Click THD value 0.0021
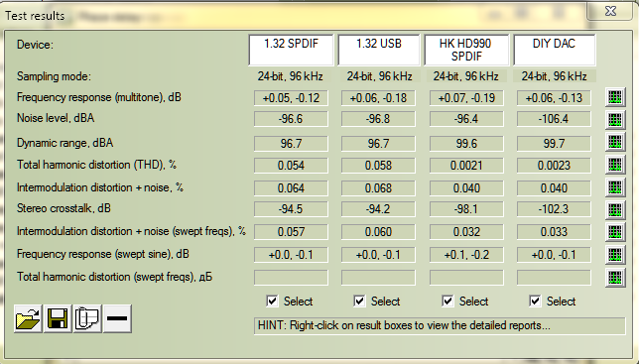Viewport: 639px width, 364px height. tap(466, 166)
